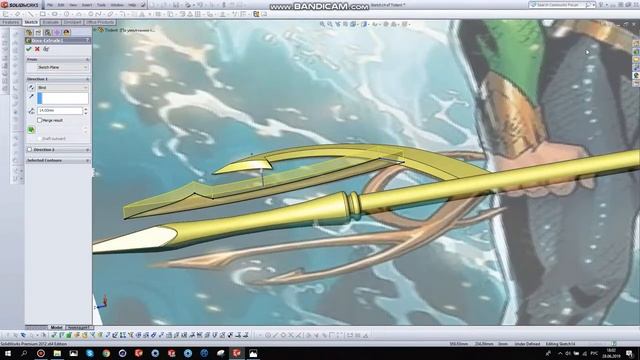Image resolution: width=640 pixels, height=360 pixels.
Task: Increase depth with the up spinner arrow
Action: [x=85, y=109]
